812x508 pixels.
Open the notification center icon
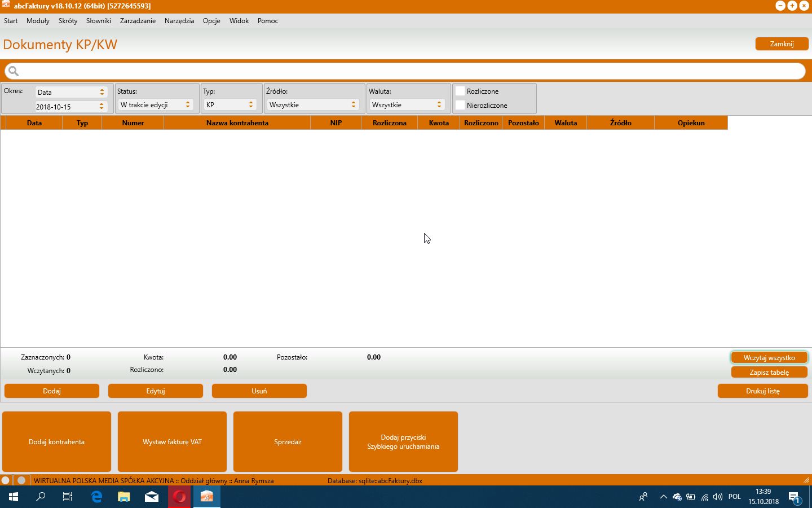click(x=795, y=497)
